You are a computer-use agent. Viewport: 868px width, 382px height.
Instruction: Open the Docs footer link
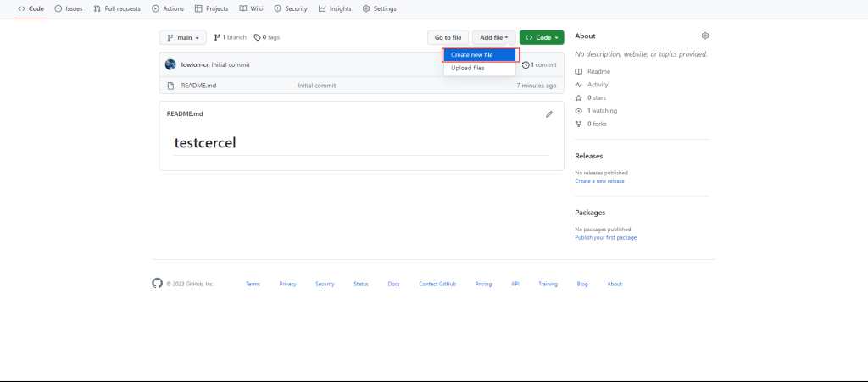pos(393,284)
